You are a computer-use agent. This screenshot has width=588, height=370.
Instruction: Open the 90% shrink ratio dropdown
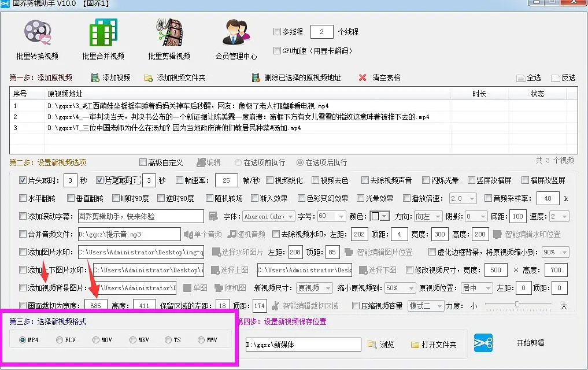point(556,252)
